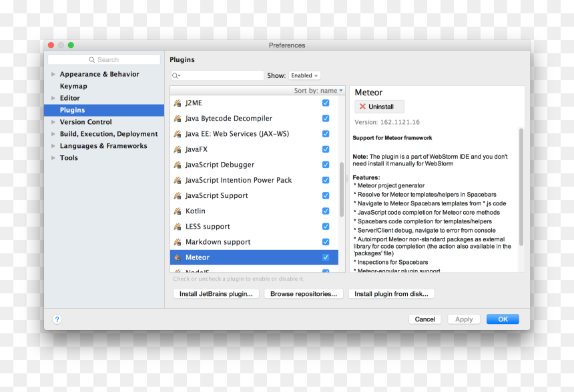Open the help question mark icon
This screenshot has width=574, height=392.
[x=57, y=319]
